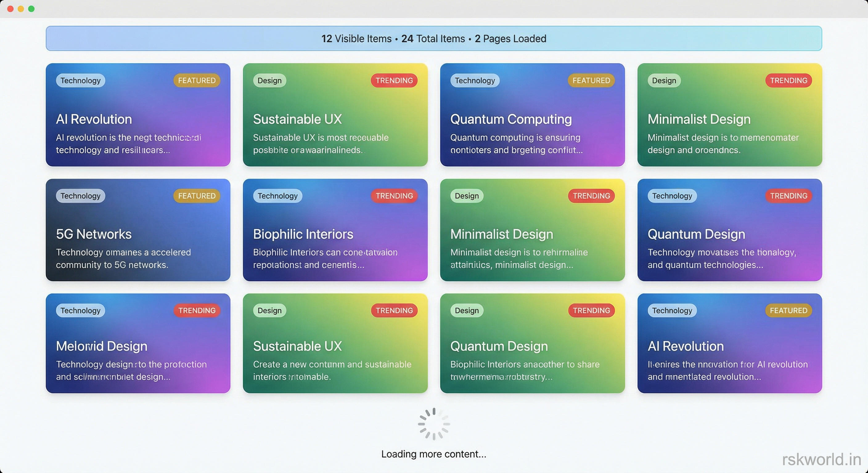The height and width of the screenshot is (473, 868).
Task: Click description 'Quantum computing is ensuring'
Action: coord(515,138)
